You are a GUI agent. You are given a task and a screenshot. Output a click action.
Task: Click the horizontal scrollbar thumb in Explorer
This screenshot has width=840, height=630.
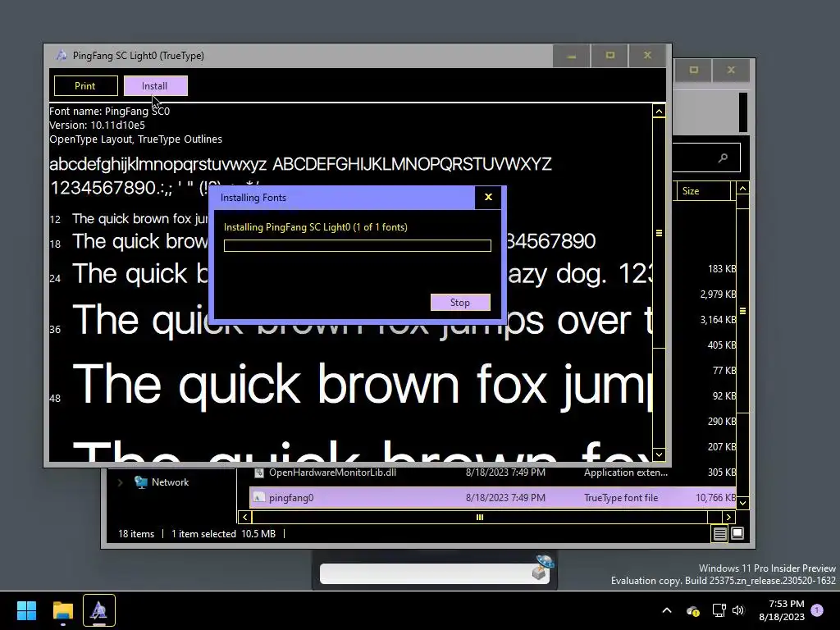[479, 517]
